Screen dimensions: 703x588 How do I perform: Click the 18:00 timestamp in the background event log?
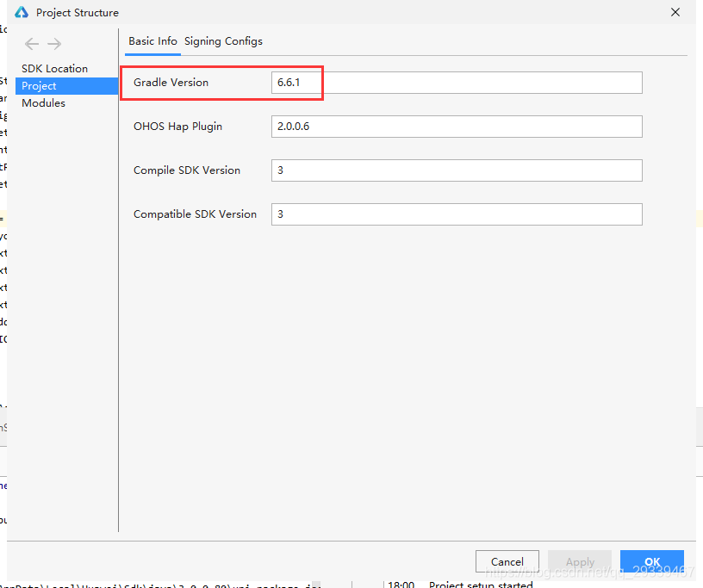point(401,585)
